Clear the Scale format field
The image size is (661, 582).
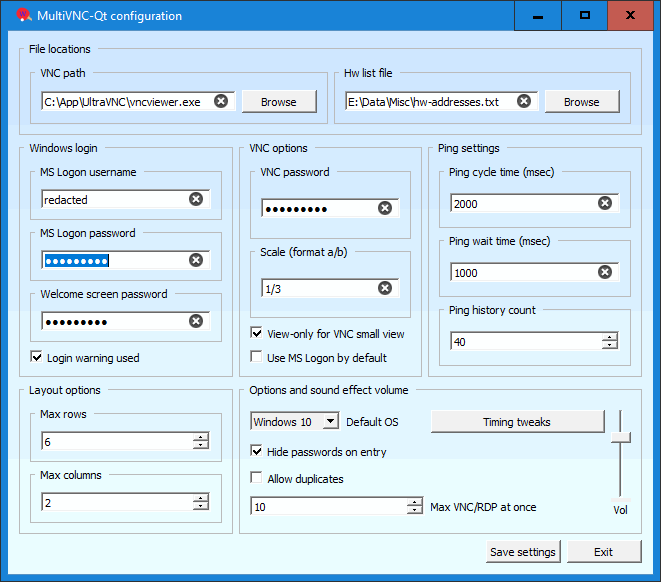[385, 288]
